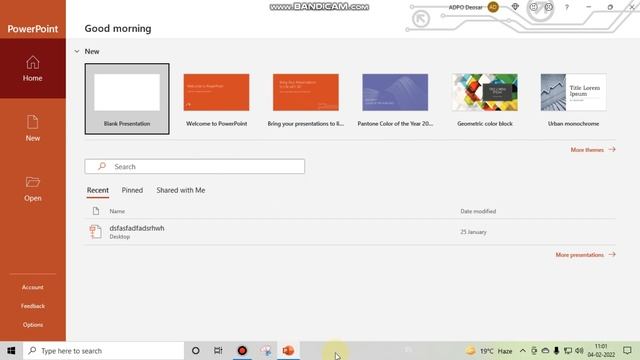Open the Windows Start menu
The width and height of the screenshot is (640, 360).
click(11, 351)
